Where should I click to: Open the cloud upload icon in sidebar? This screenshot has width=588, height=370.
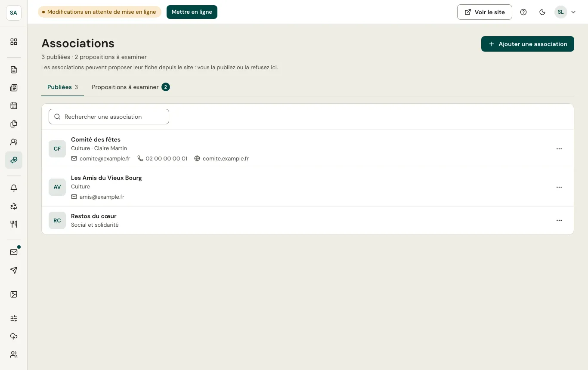pos(14,336)
